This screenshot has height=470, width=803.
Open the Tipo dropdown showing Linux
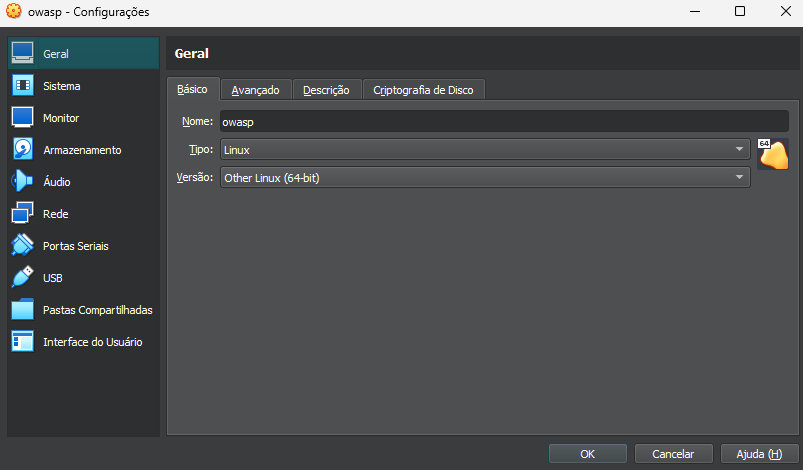click(485, 149)
